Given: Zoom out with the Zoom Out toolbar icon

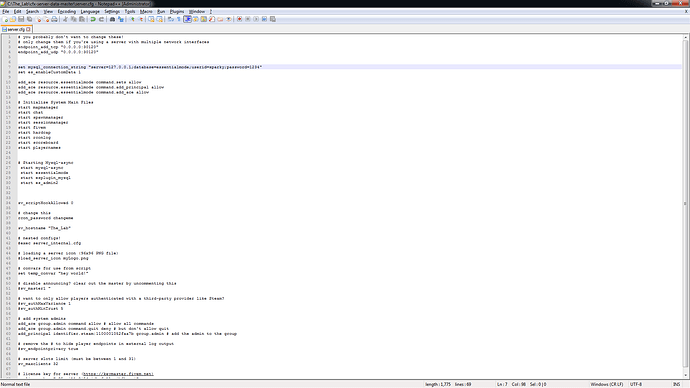Looking at the screenshot, I should (141, 19).
